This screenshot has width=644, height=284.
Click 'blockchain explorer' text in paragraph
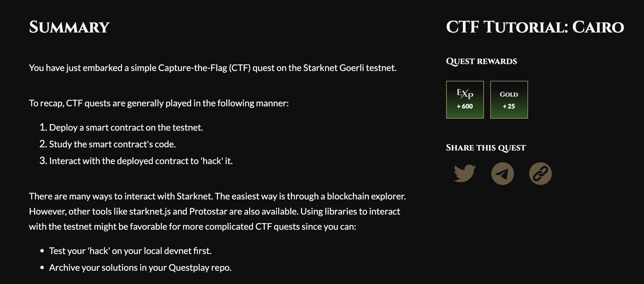tap(366, 196)
